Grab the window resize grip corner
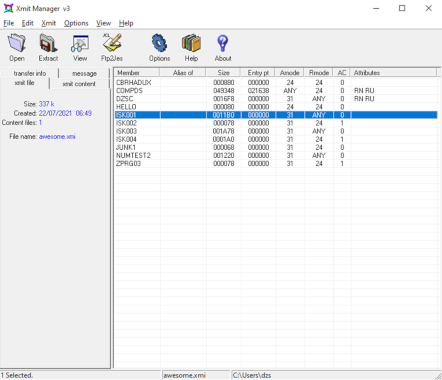Screen dimensions: 442x380 [438, 376]
